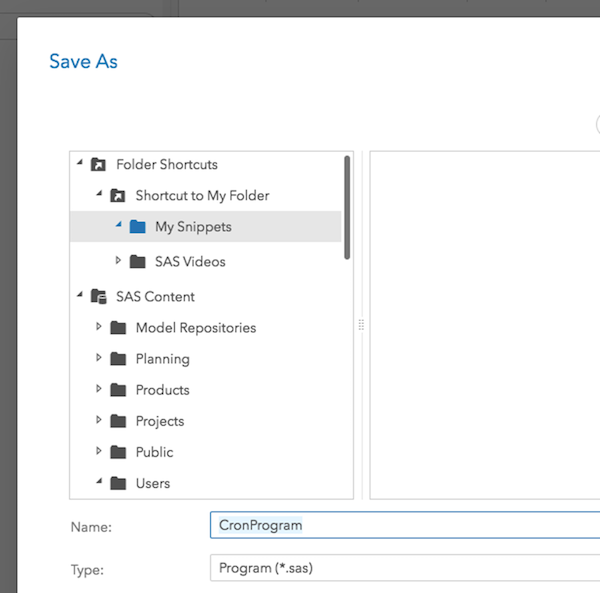Click the Folder Shortcuts folder icon
Viewport: 600px width, 593px height.
tap(98, 165)
